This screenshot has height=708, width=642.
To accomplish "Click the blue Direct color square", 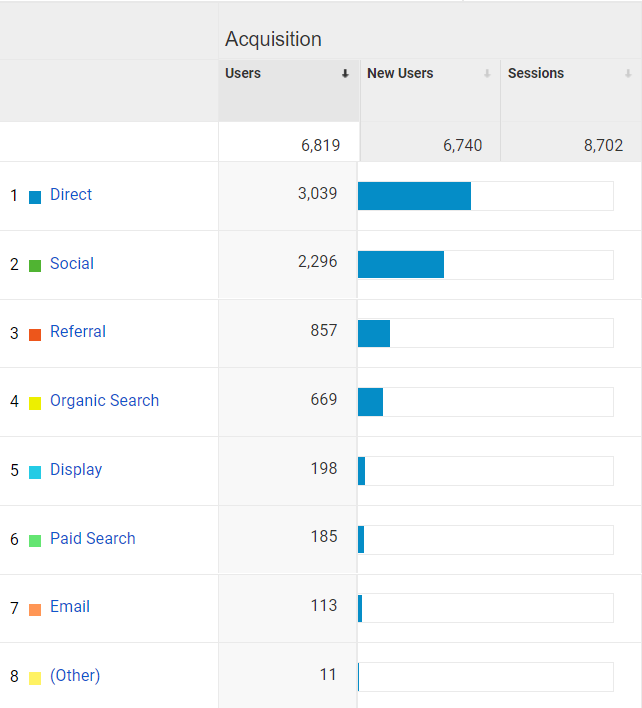I will (x=35, y=197).
